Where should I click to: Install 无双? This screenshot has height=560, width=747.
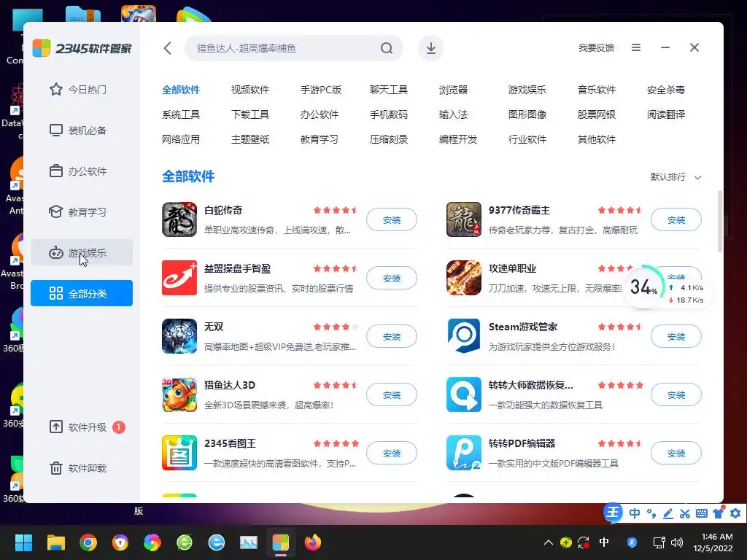392,337
